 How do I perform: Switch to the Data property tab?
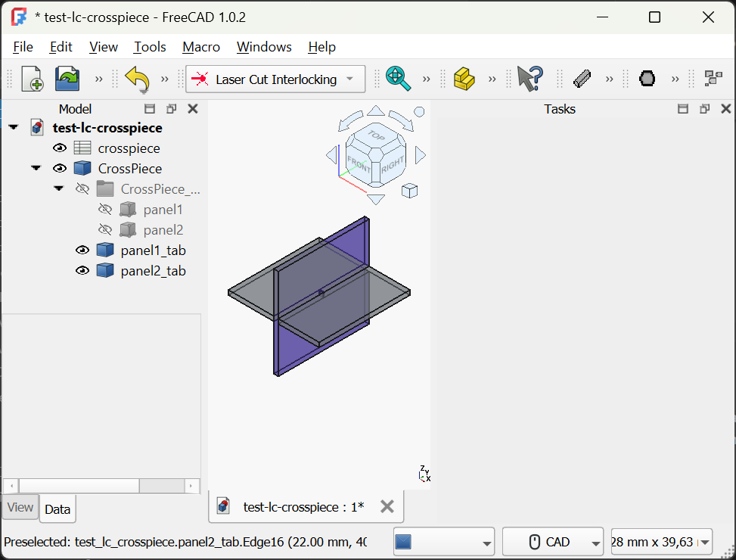(x=57, y=509)
